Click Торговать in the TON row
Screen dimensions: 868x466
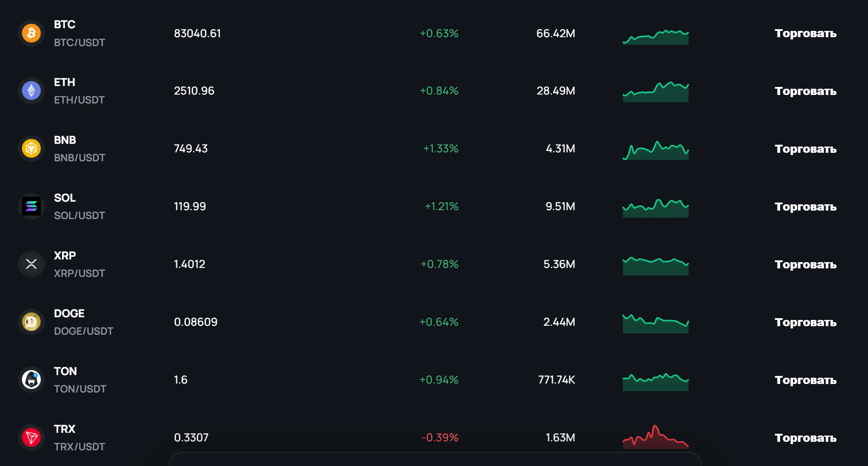coord(805,380)
